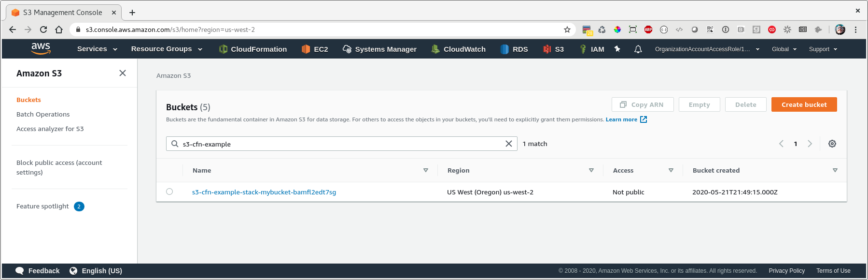
Task: Select the s3-cfn-example-stack bucket radio button
Action: (169, 192)
